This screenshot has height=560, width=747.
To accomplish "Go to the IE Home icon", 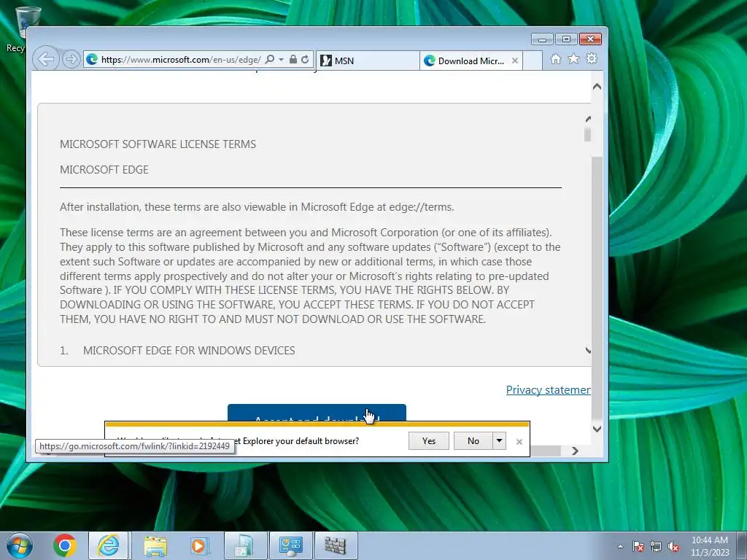I will pos(555,58).
